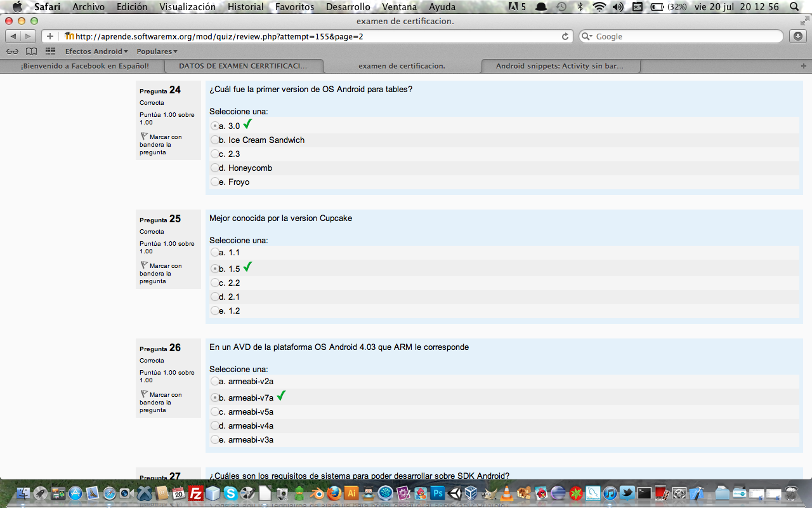Select radio option d. armeabi-v4a

[214, 425]
